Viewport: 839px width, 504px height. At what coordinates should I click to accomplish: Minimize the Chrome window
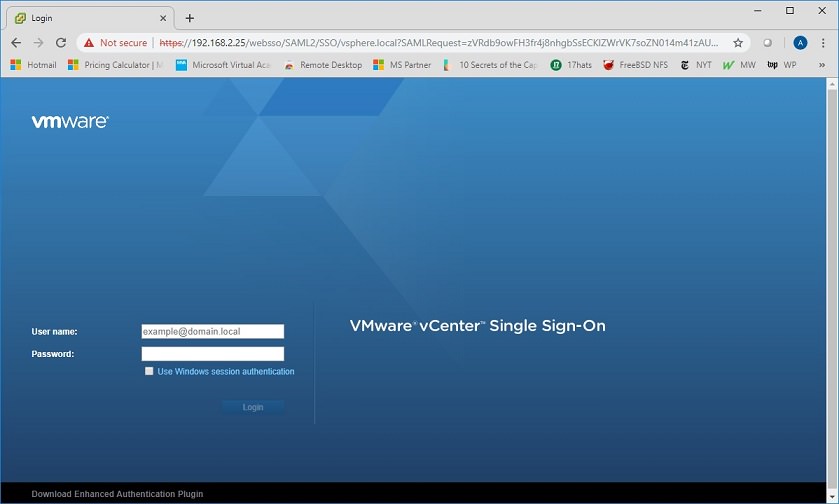(758, 11)
